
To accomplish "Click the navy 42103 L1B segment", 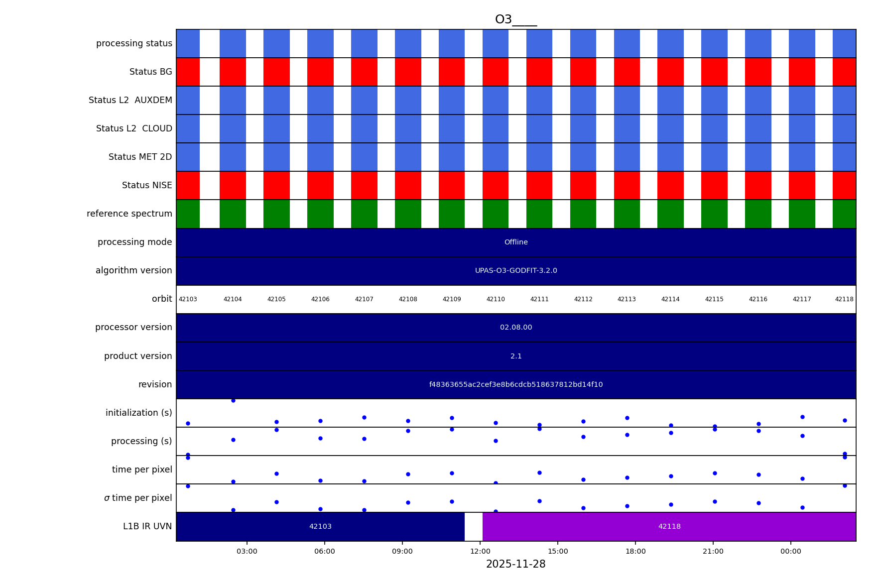I will pyautogui.click(x=320, y=527).
